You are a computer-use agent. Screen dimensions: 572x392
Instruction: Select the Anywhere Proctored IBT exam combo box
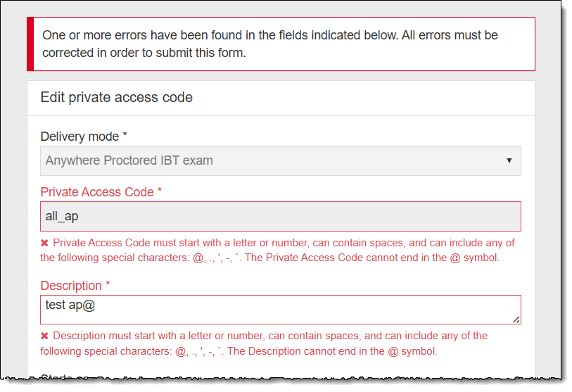tap(274, 160)
